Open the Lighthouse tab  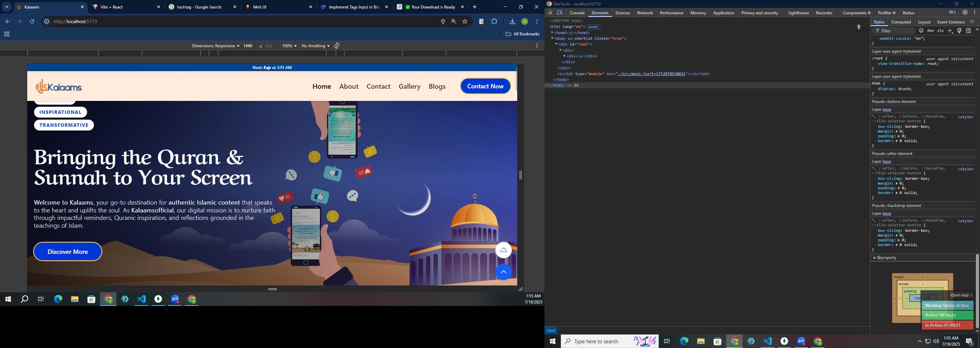pos(799,13)
